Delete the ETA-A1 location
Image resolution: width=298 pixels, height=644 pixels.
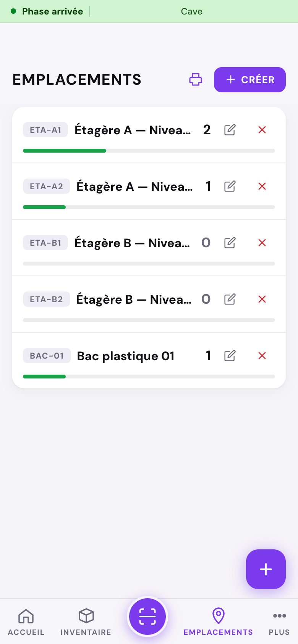[x=262, y=130]
